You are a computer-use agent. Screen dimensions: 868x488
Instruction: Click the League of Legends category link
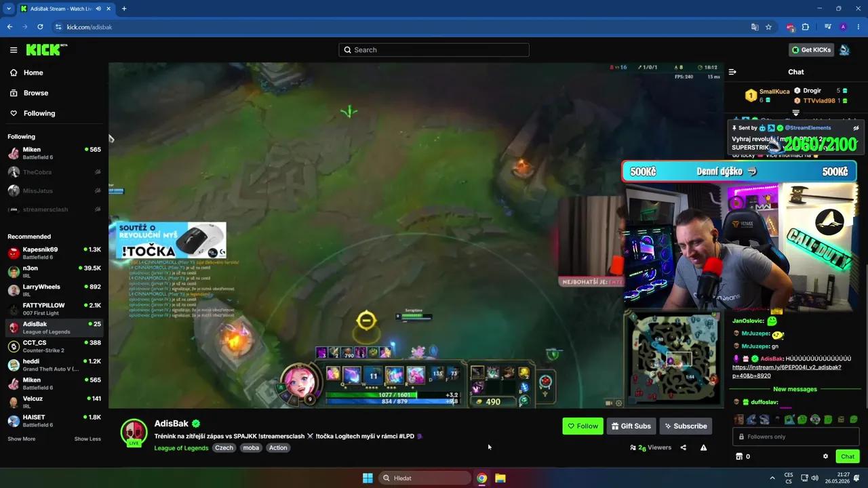point(181,448)
